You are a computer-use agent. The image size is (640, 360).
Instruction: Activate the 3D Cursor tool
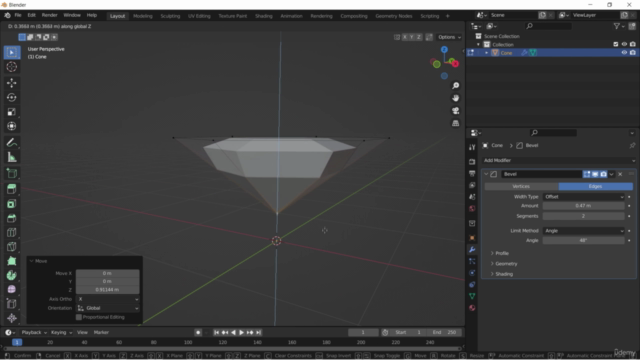[11, 67]
